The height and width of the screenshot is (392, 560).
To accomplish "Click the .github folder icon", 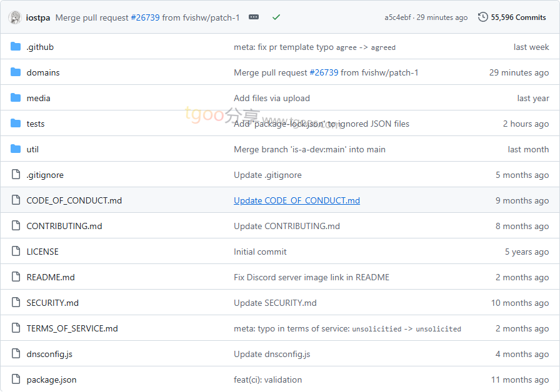I will pyautogui.click(x=16, y=47).
